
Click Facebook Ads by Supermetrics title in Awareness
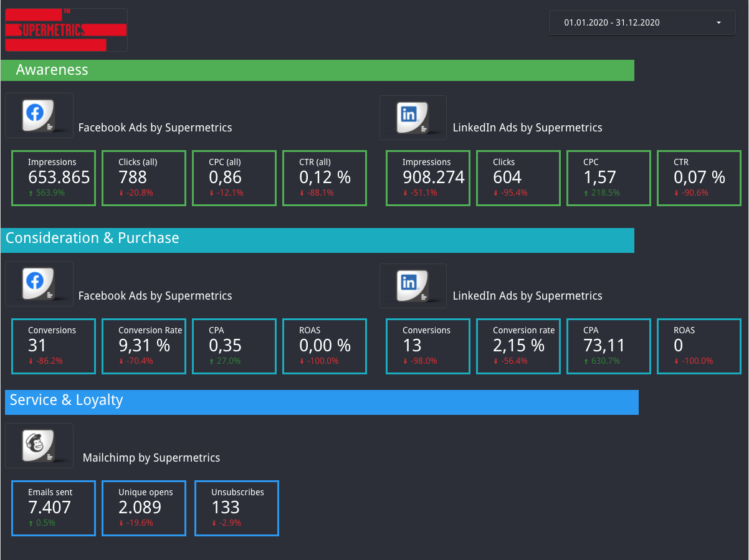[x=155, y=128]
